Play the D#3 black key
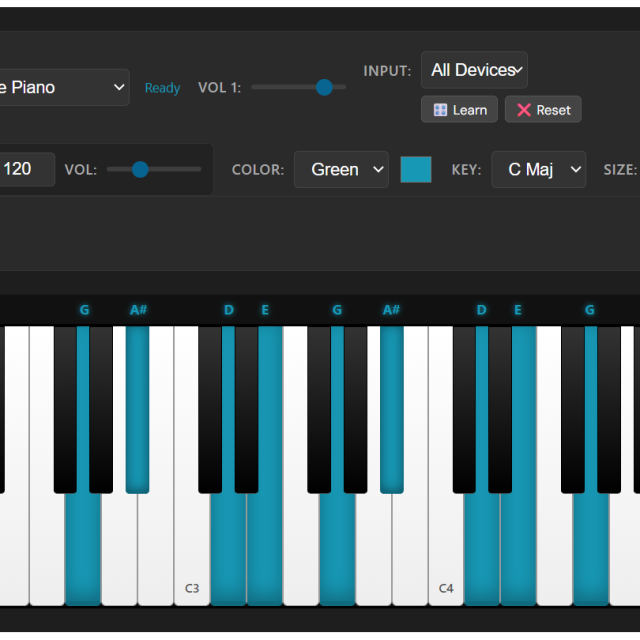The width and height of the screenshot is (640, 640). [x=247, y=409]
